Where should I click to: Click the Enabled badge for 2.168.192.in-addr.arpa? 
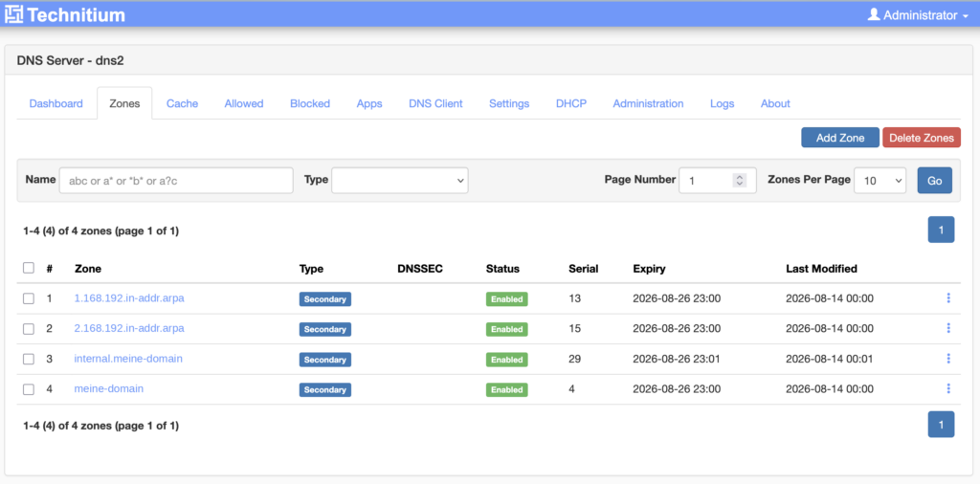point(507,329)
